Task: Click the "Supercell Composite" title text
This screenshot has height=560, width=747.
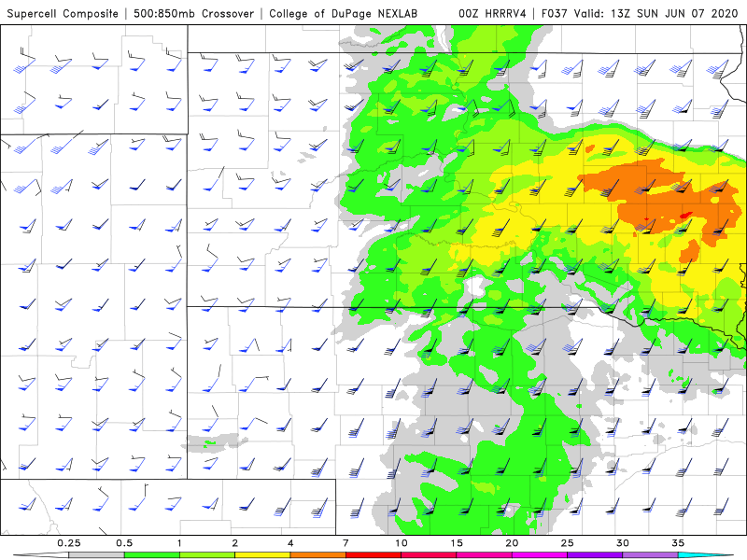Action: point(63,13)
